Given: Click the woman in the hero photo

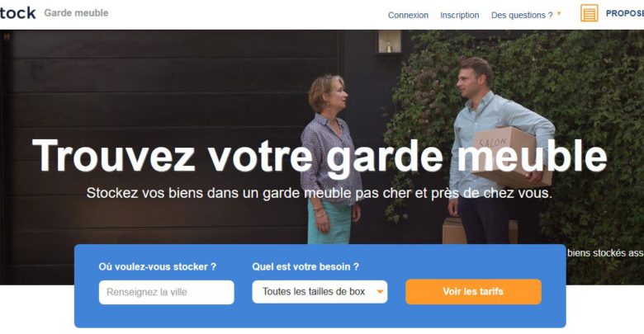Looking at the screenshot, I should click(331, 159).
